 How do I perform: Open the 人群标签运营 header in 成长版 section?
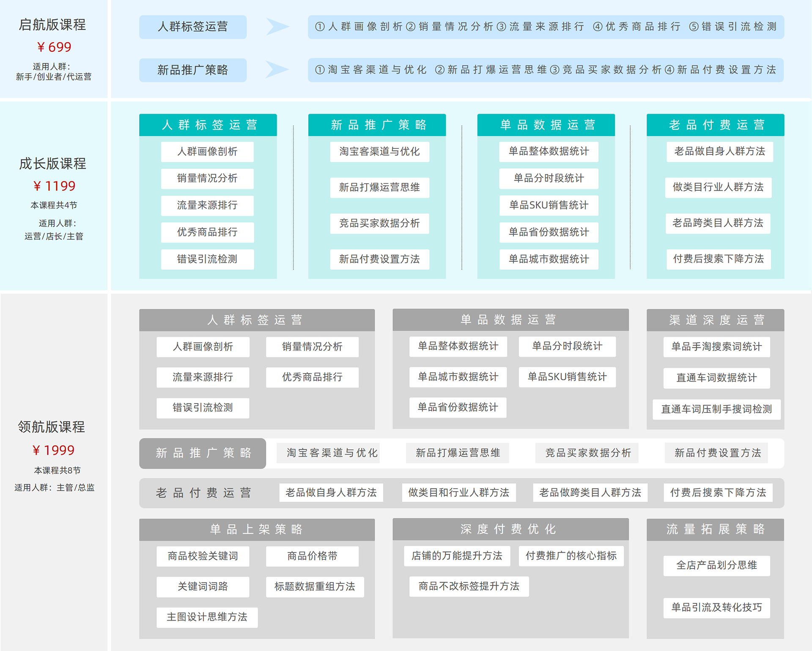click(208, 125)
